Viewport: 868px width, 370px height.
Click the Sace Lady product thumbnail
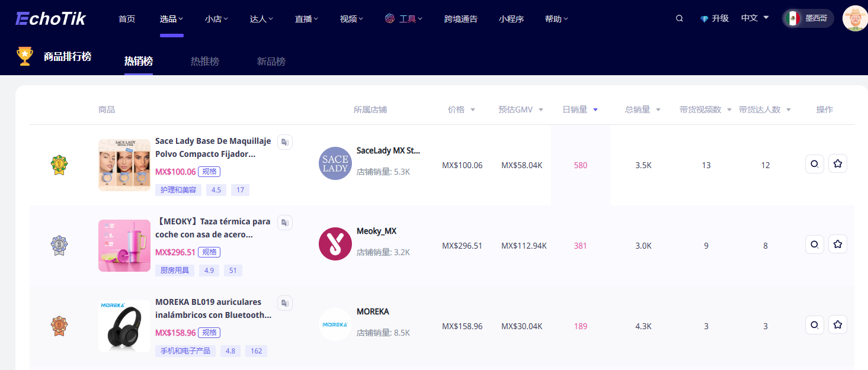pyautogui.click(x=124, y=165)
